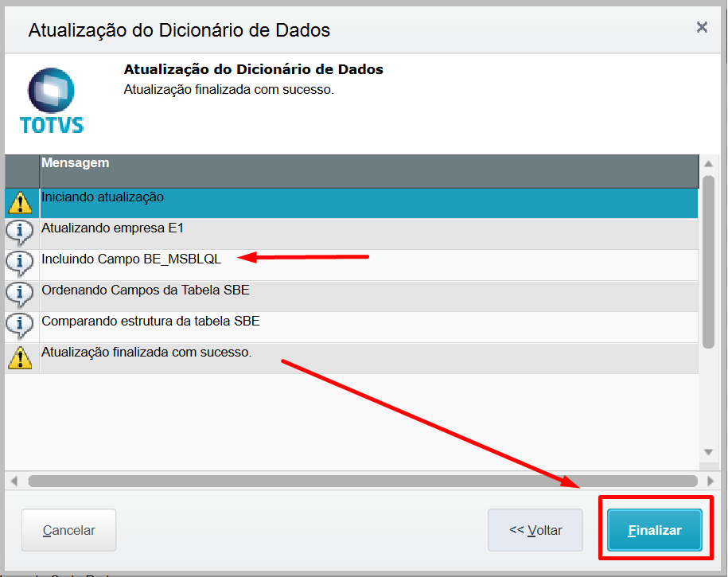Click the info icon beside Atualizando empresa E1

[20, 233]
